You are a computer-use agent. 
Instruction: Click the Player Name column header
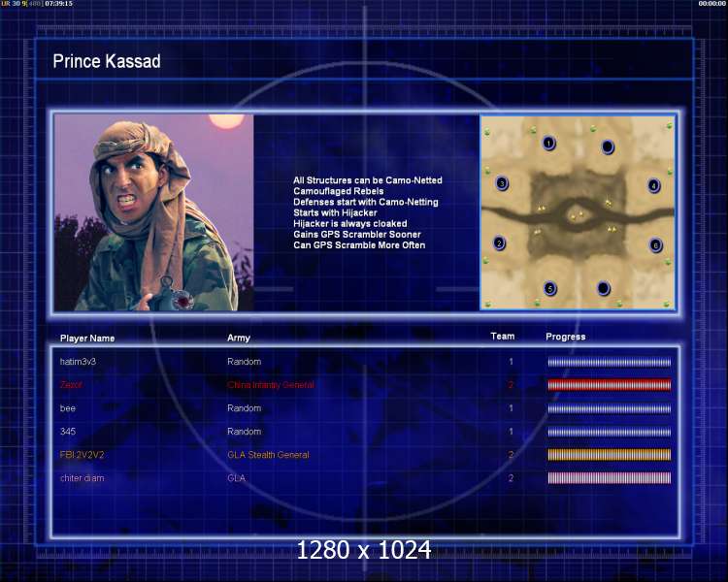pyautogui.click(x=87, y=339)
